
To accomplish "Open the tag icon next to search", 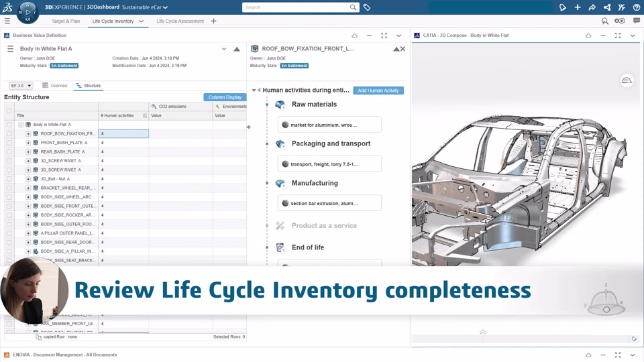I will click(x=367, y=7).
